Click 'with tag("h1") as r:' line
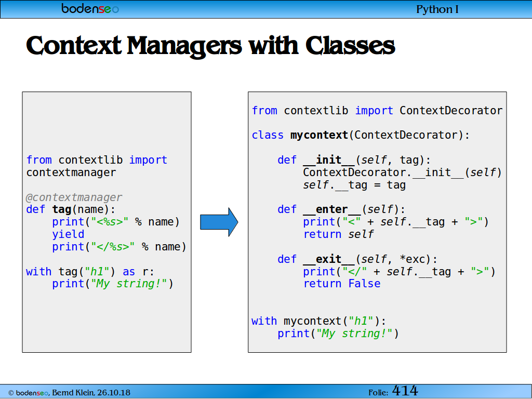 [90, 272]
